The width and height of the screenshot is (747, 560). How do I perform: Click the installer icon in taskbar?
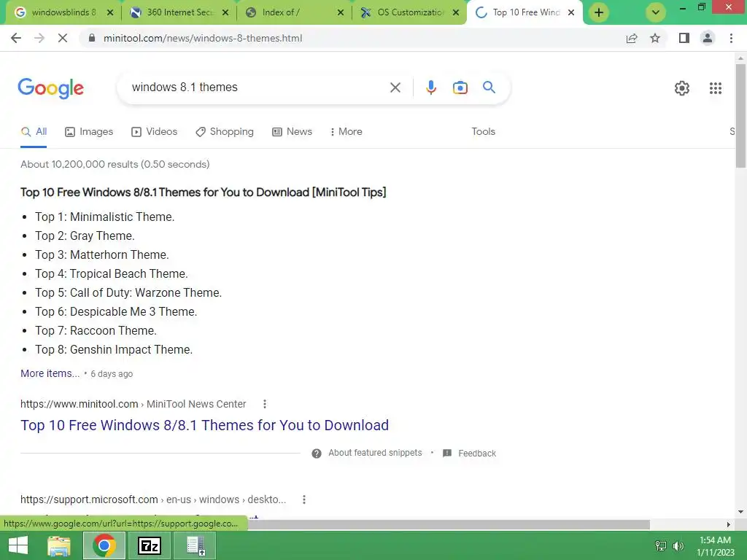(196, 545)
